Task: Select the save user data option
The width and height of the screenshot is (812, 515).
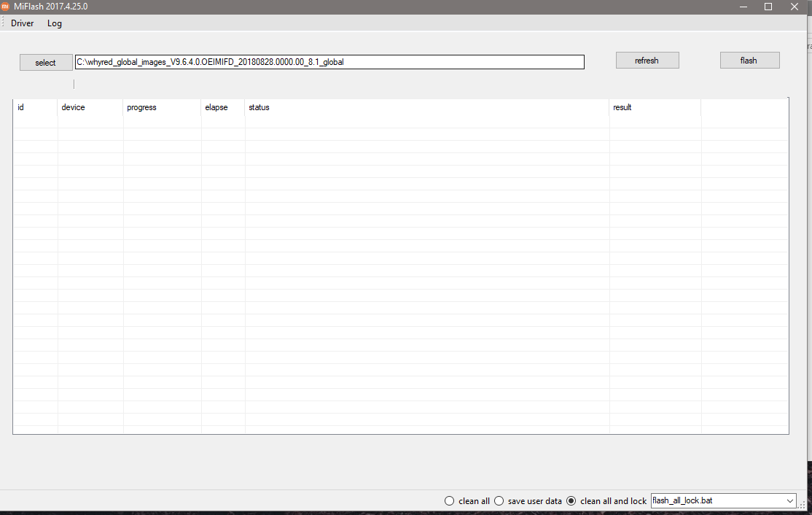Action: tap(528, 501)
